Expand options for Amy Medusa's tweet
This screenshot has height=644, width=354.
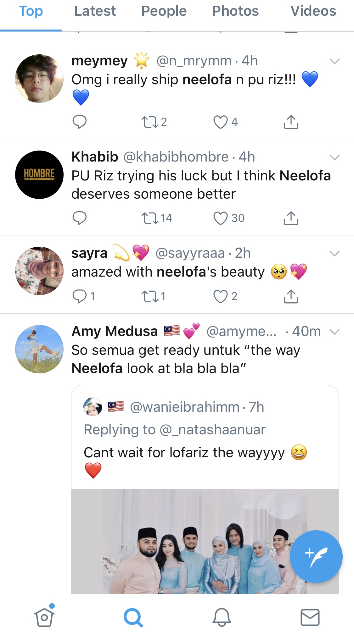[334, 332]
